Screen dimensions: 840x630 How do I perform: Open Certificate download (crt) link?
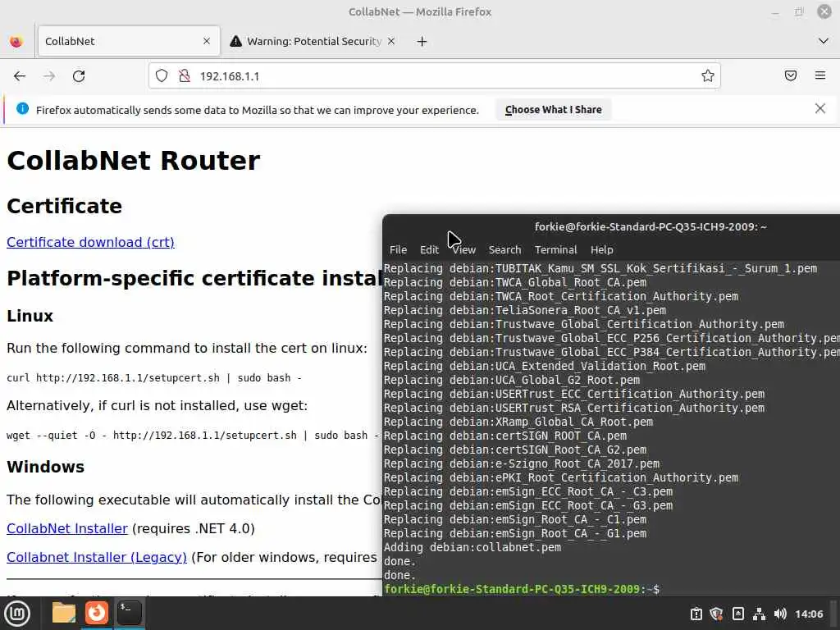coord(90,242)
